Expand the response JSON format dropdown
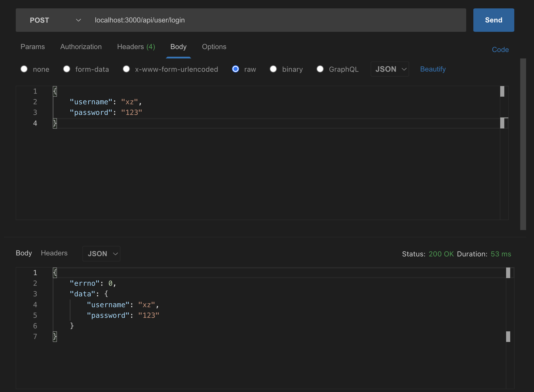The image size is (534, 392). 101,254
